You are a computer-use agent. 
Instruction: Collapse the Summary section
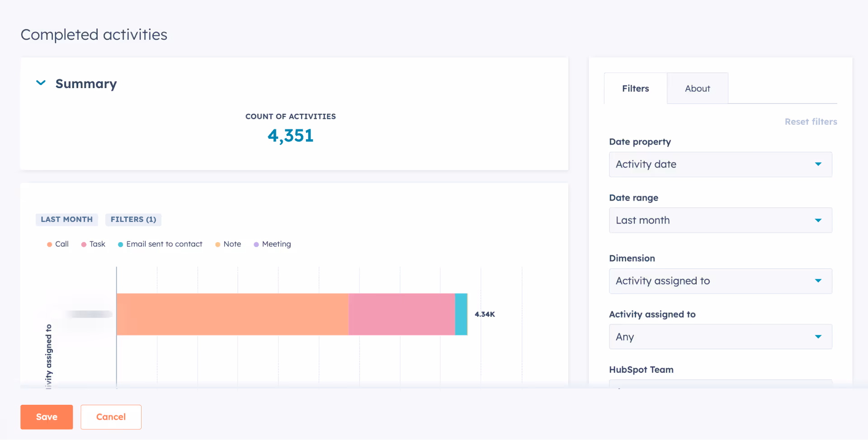(40, 83)
